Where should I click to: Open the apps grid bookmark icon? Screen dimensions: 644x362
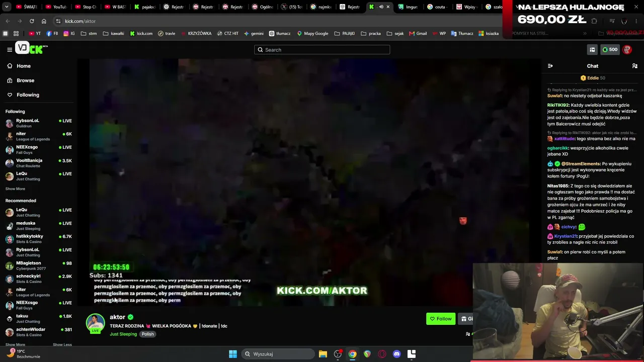pyautogui.click(x=16, y=34)
